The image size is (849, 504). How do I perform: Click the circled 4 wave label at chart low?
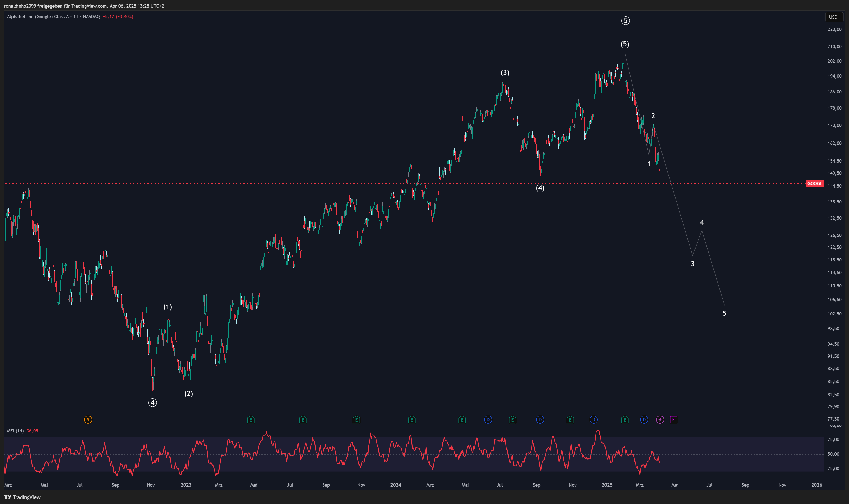click(152, 403)
